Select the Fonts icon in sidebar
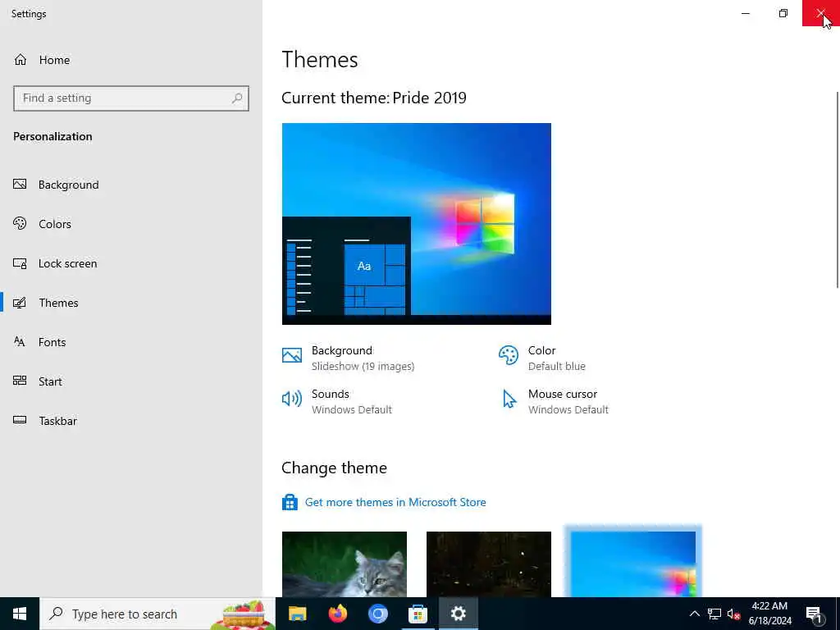Viewport: 840px width, 630px height. coord(20,342)
